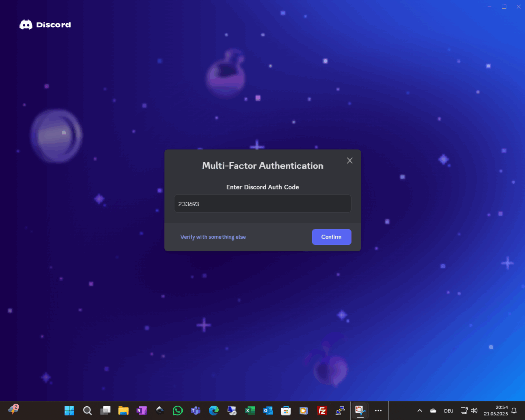Choose Verify with something else
The height and width of the screenshot is (420, 525).
point(213,237)
